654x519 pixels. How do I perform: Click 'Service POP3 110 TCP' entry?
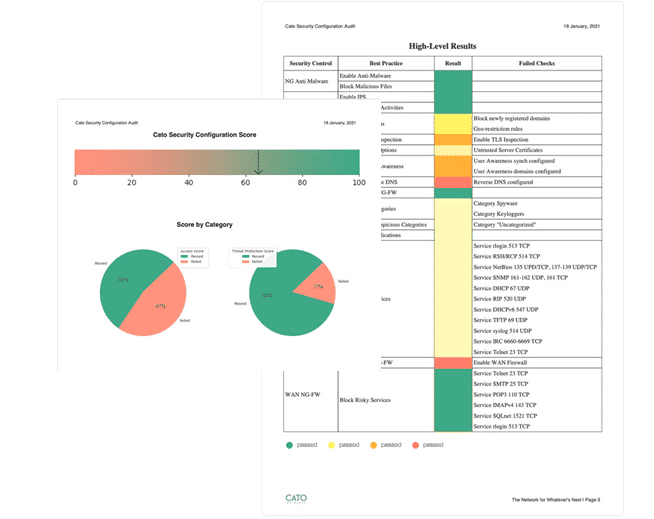502,395
